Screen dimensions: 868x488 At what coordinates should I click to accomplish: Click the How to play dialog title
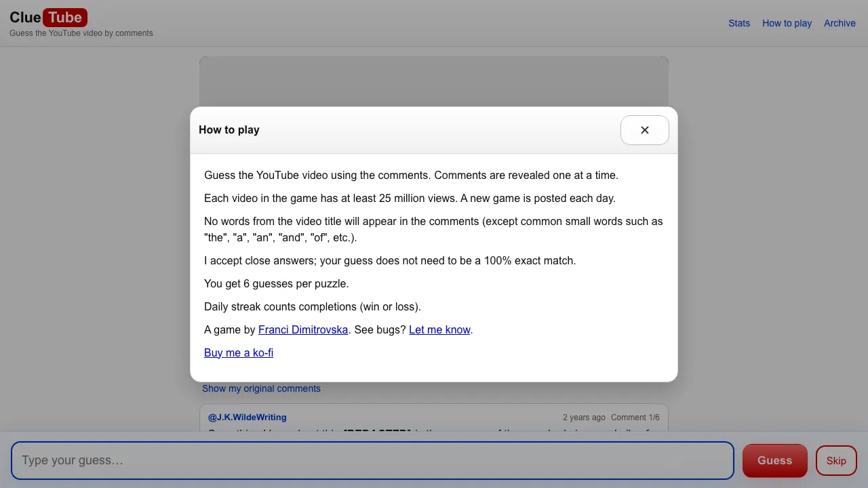coord(229,129)
